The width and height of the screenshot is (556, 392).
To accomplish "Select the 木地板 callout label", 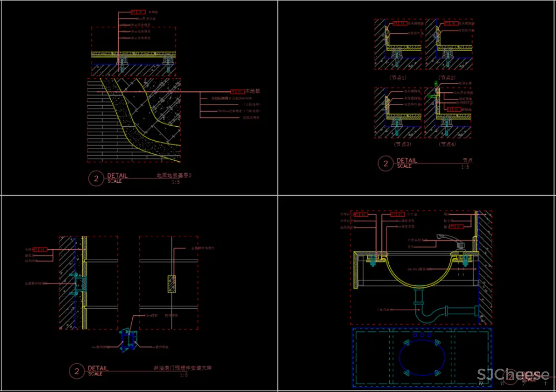I will tap(254, 91).
